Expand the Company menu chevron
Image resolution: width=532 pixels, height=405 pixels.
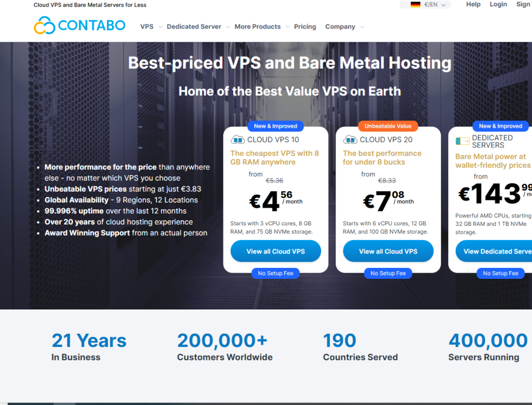pyautogui.click(x=362, y=27)
